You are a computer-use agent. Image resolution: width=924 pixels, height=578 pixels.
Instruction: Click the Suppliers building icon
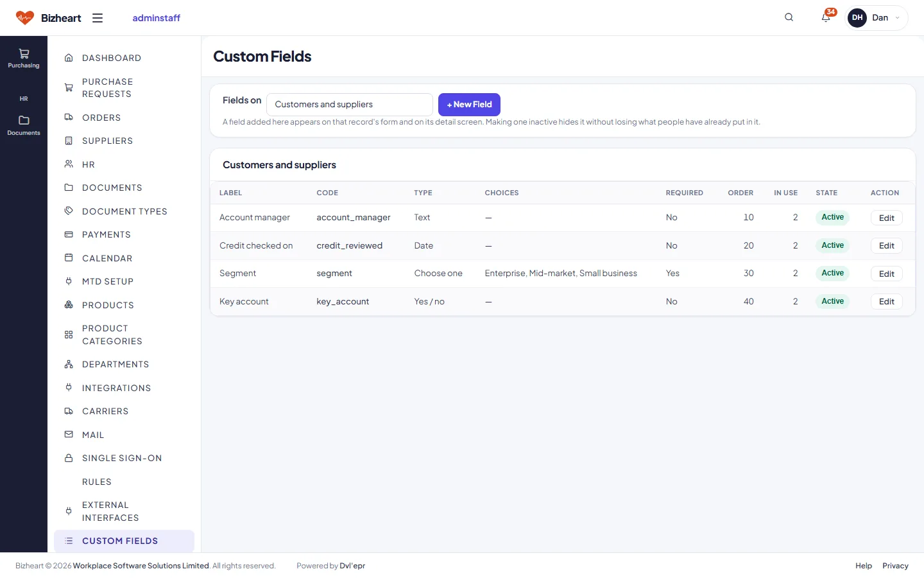click(69, 141)
